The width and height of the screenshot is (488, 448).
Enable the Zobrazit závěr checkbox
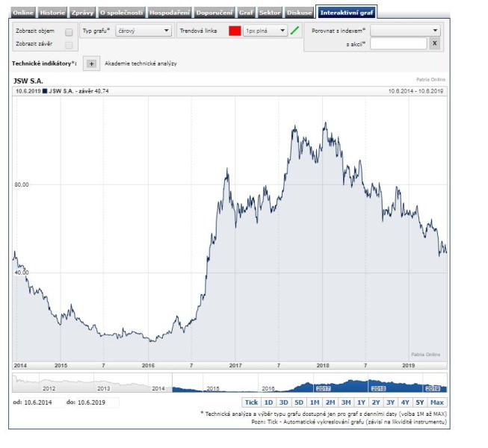[69, 45]
